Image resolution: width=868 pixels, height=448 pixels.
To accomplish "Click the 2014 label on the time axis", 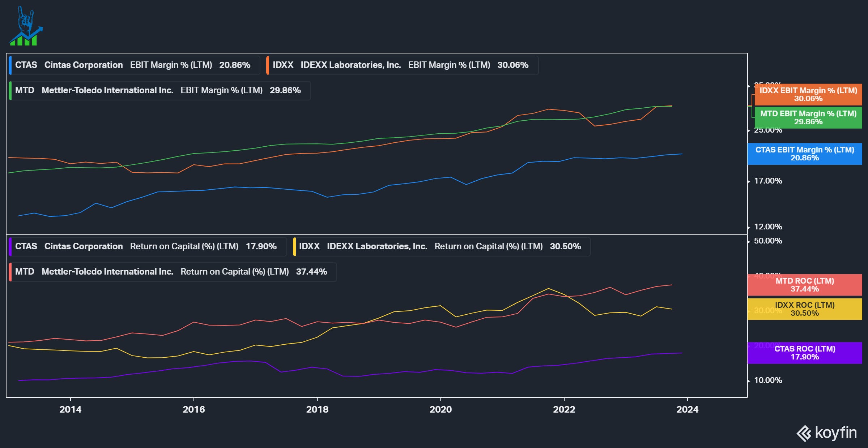I will [71, 410].
